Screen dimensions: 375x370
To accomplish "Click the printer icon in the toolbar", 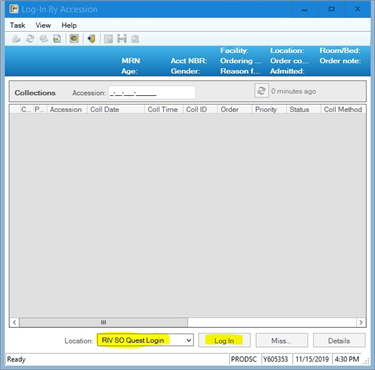I will pos(16,39).
